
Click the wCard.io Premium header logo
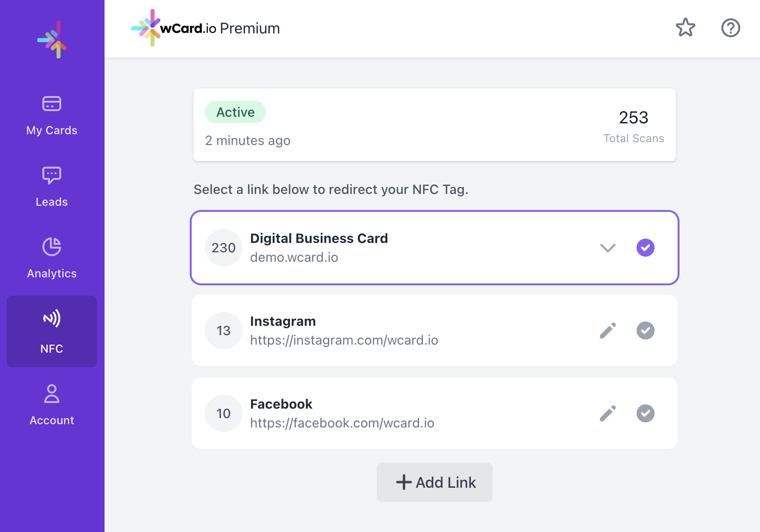tap(205, 28)
